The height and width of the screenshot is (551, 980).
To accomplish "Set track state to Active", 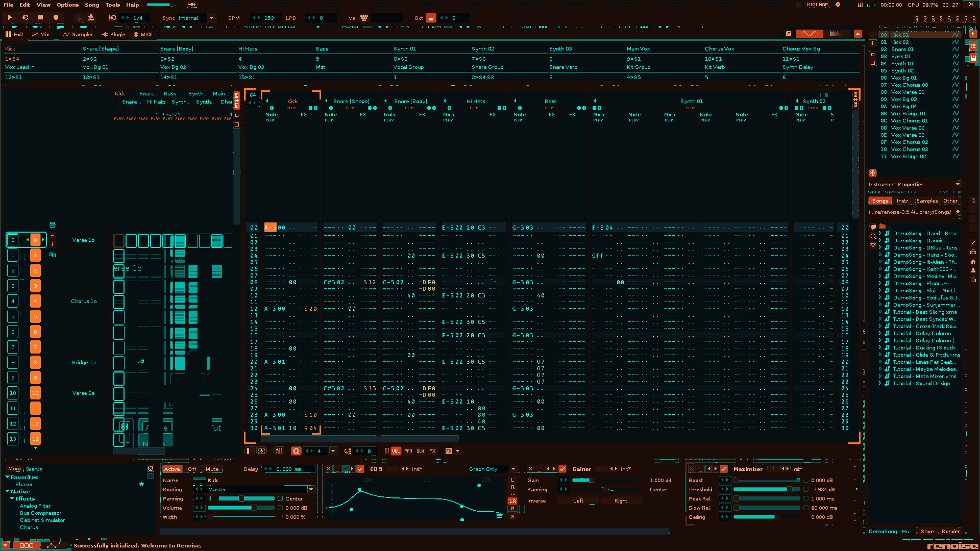I will 172,469.
